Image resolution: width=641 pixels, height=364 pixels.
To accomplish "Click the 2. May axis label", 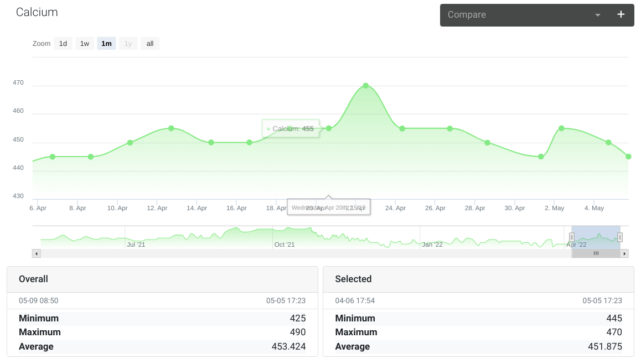I will [554, 208].
